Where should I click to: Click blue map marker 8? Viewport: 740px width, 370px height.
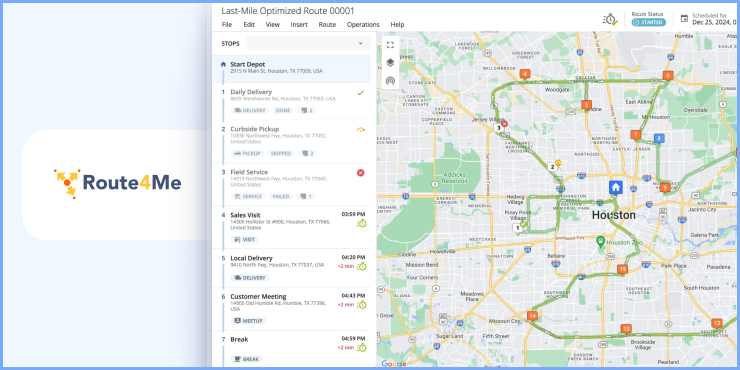659,138
